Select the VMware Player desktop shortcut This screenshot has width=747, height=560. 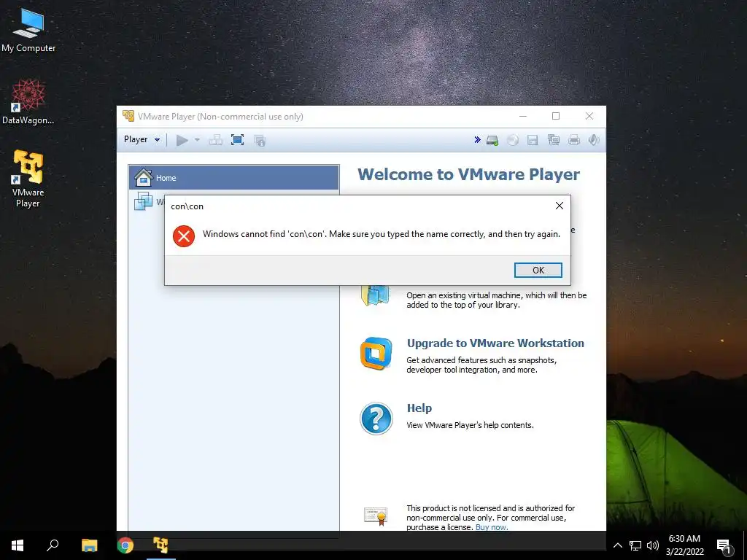click(x=28, y=179)
